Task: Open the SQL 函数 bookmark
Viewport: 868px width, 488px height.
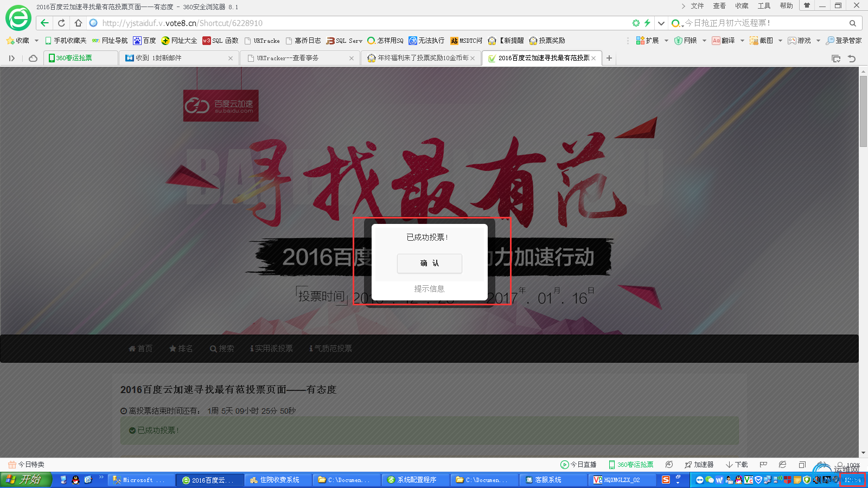Action: 220,41
